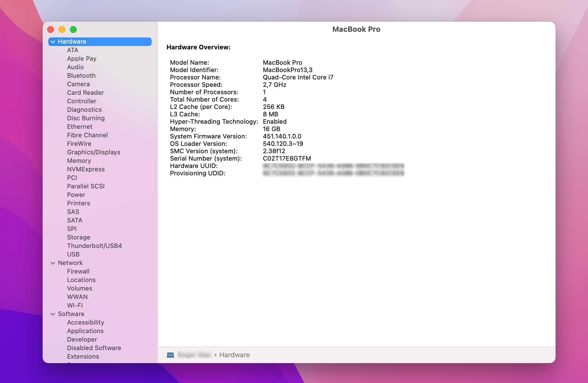588x383 pixels.
Task: Open the Power entry
Action: coord(76,195)
